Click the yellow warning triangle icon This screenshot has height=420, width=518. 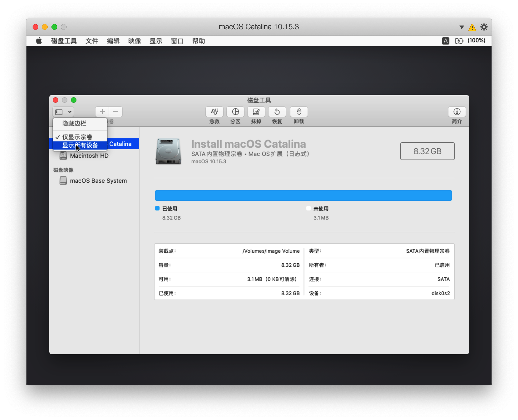pos(472,27)
